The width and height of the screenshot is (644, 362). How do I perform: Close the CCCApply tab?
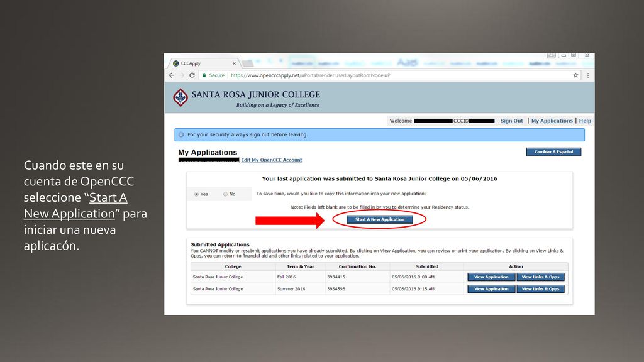pyautogui.click(x=234, y=63)
